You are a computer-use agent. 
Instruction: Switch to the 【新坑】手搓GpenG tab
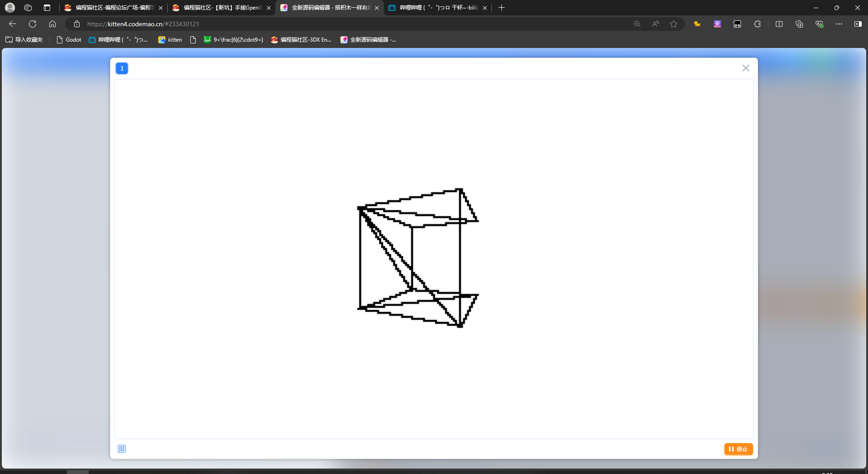(222, 8)
